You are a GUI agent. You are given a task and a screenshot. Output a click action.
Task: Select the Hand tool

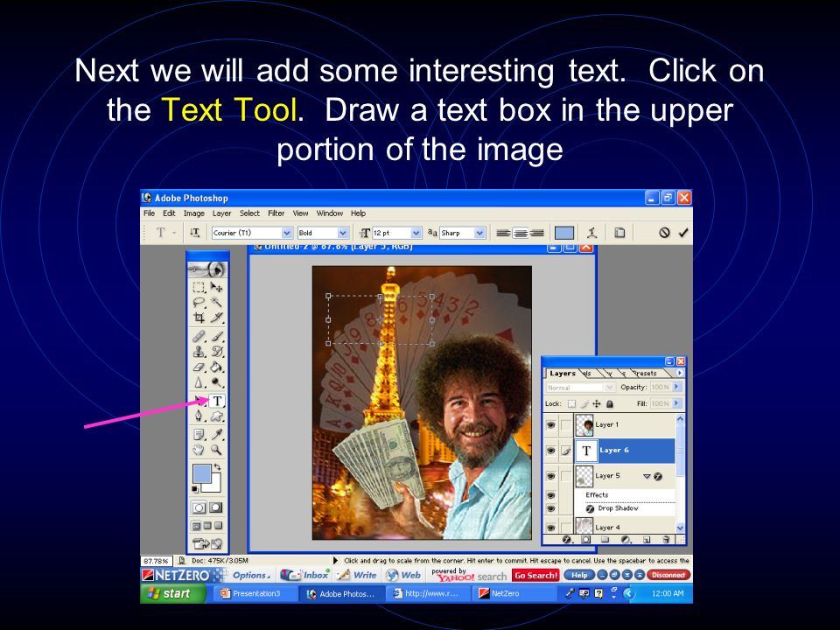[x=199, y=450]
